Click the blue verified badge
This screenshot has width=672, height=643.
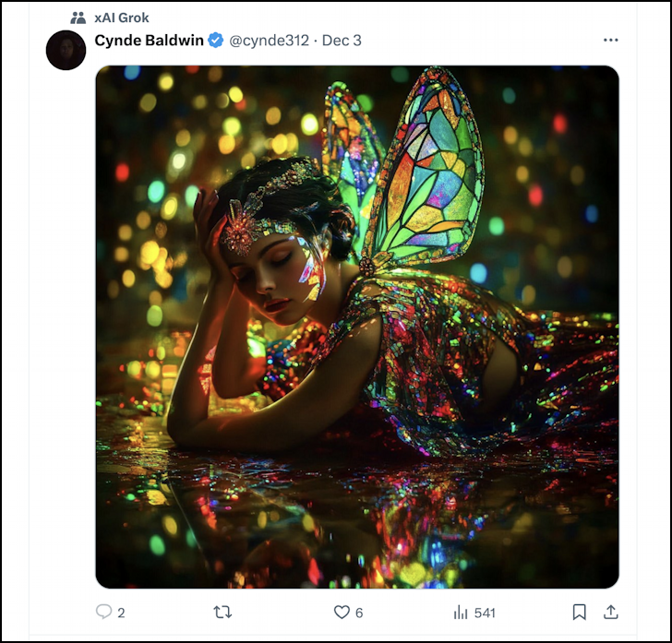coord(215,41)
